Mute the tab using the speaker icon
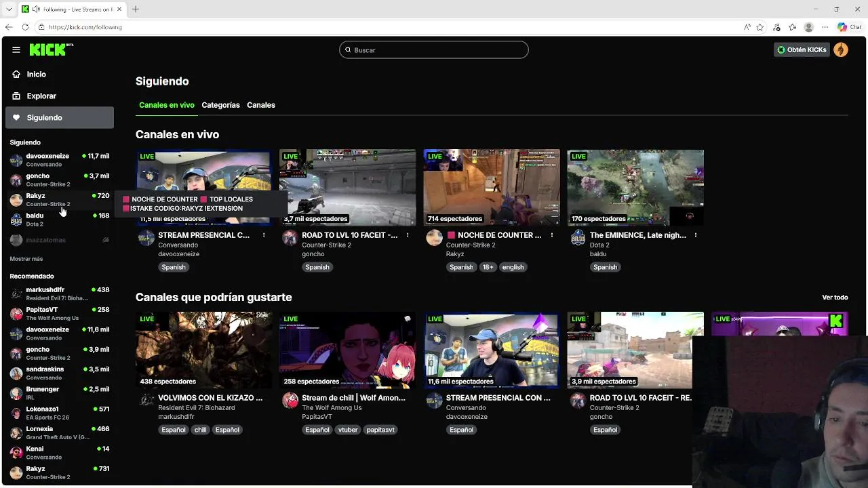 coord(36,9)
